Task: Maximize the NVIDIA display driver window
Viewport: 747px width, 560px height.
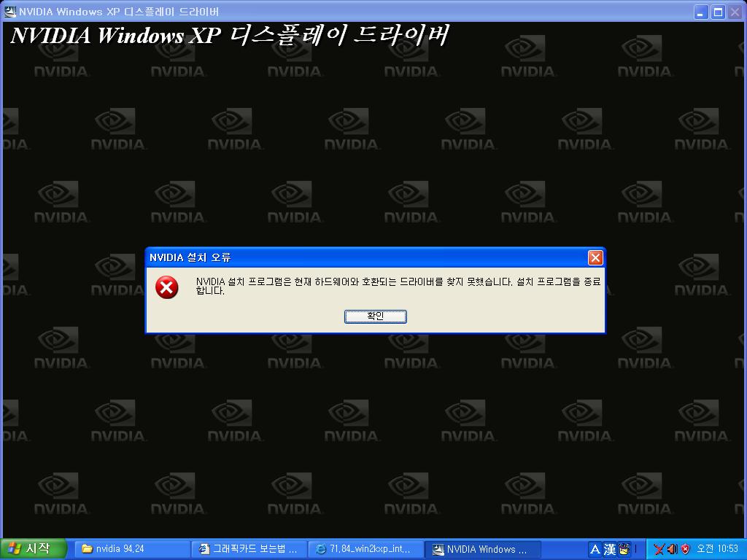Action: coord(718,12)
